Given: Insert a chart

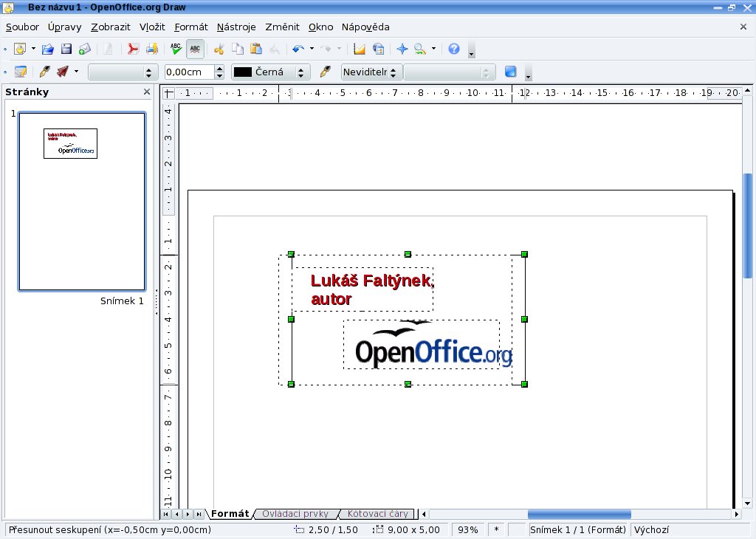Looking at the screenshot, I should [x=360, y=49].
